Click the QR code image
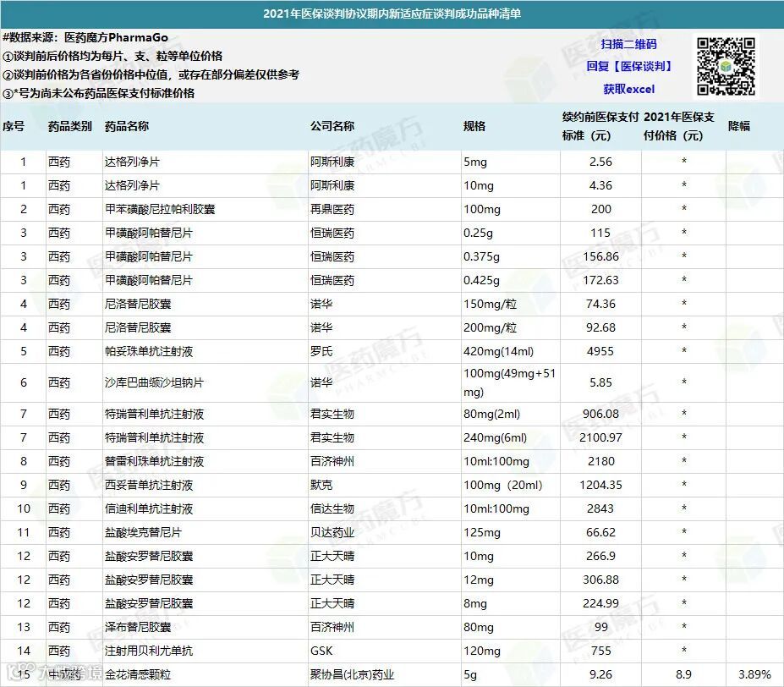784x687 pixels. pyautogui.click(x=726, y=66)
